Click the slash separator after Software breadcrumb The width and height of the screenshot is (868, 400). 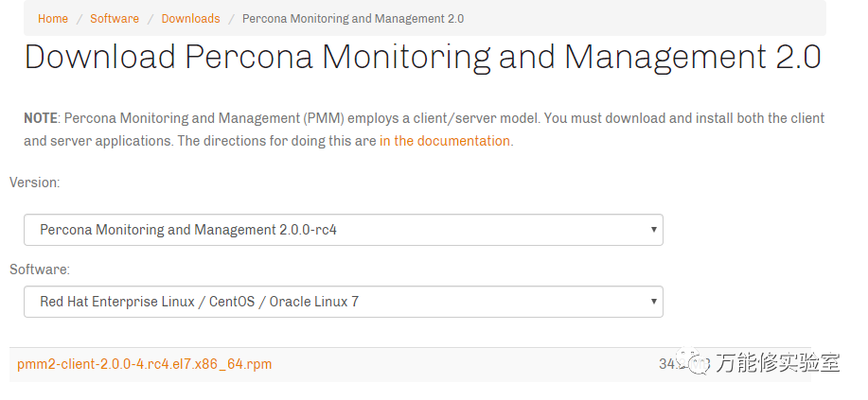[x=151, y=19]
